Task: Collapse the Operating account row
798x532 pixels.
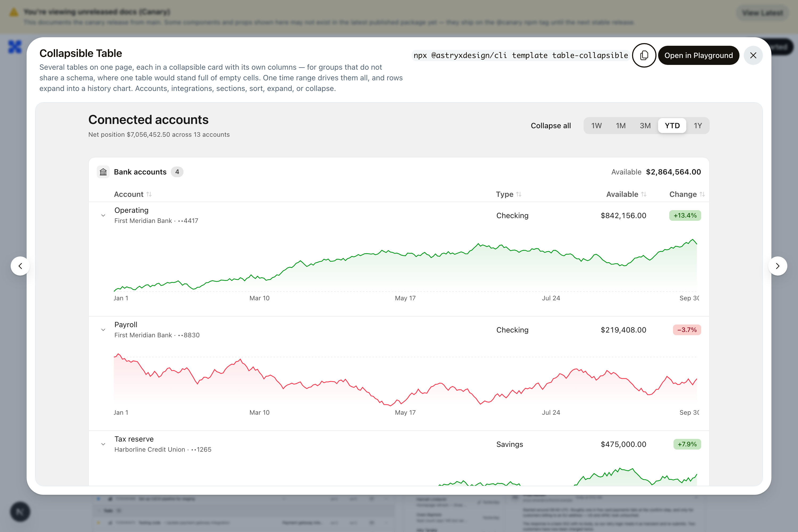Action: tap(103, 215)
